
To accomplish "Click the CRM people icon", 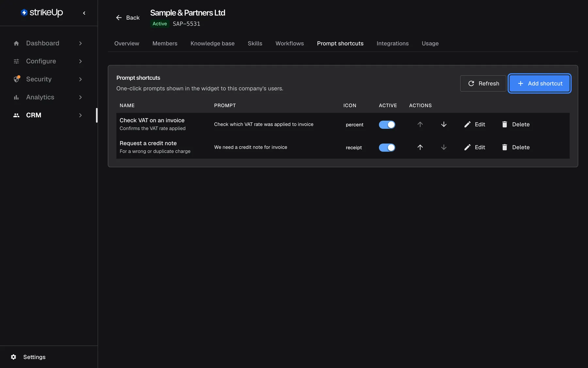I will click(x=16, y=115).
